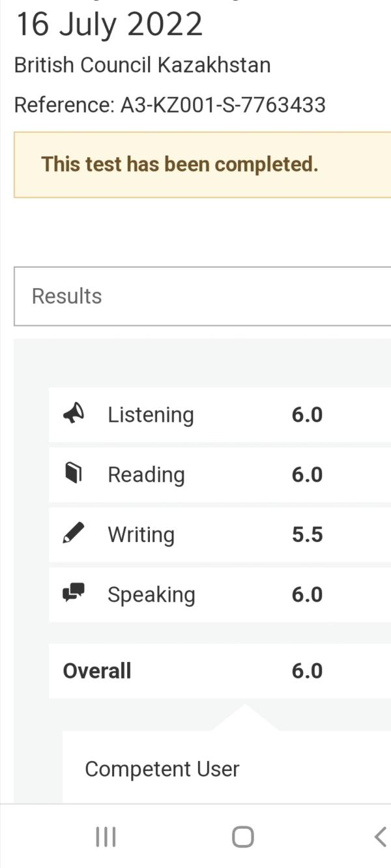Click the Competent User description text

tap(162, 769)
